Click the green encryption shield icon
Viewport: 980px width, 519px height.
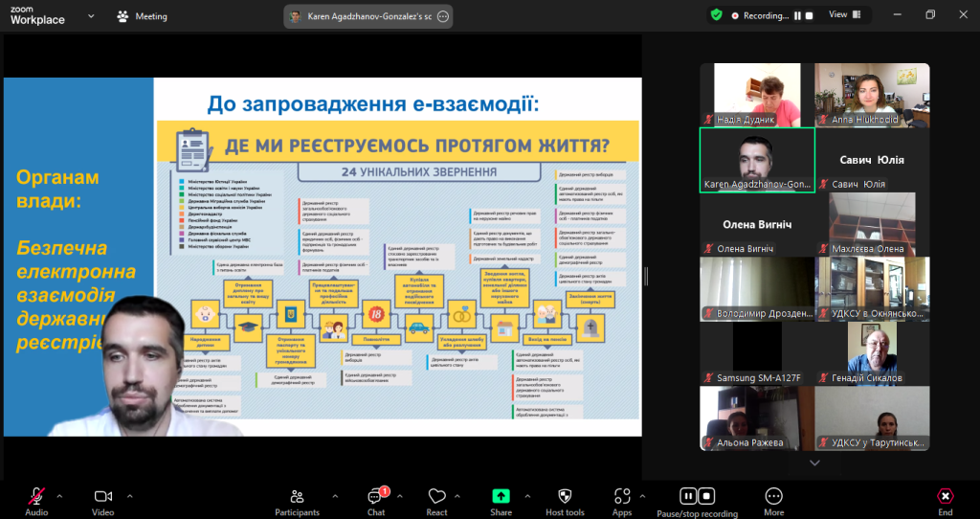[716, 15]
